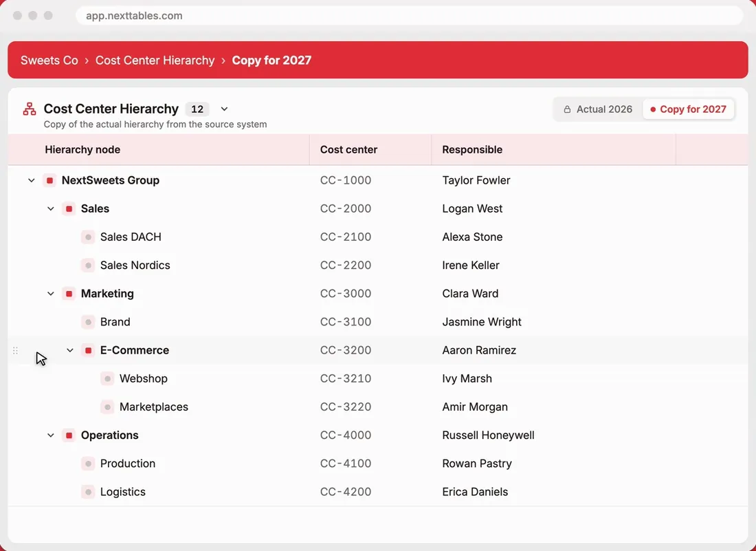Click the Copy for 2027 breadcrumb item
756x551 pixels.
tap(271, 61)
